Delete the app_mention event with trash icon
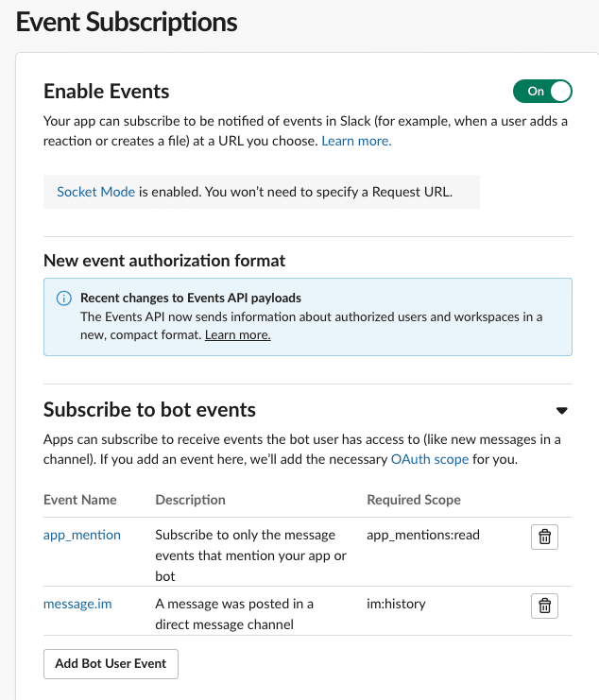This screenshot has width=599, height=700. point(544,537)
